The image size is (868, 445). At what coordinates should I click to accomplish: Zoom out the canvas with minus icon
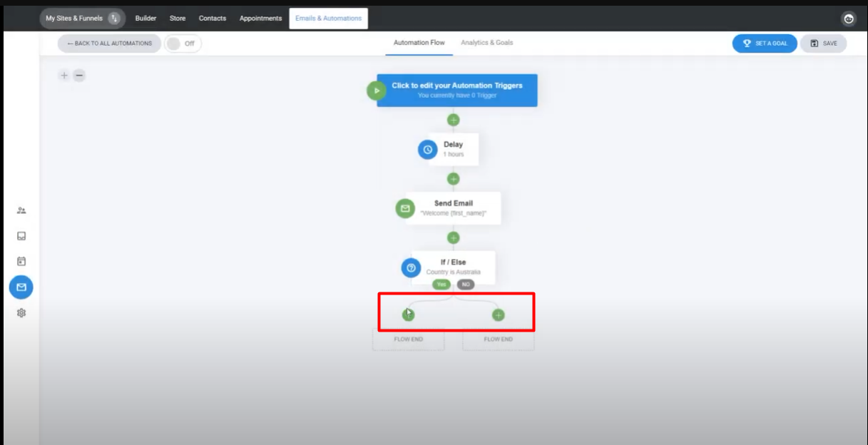tap(79, 76)
